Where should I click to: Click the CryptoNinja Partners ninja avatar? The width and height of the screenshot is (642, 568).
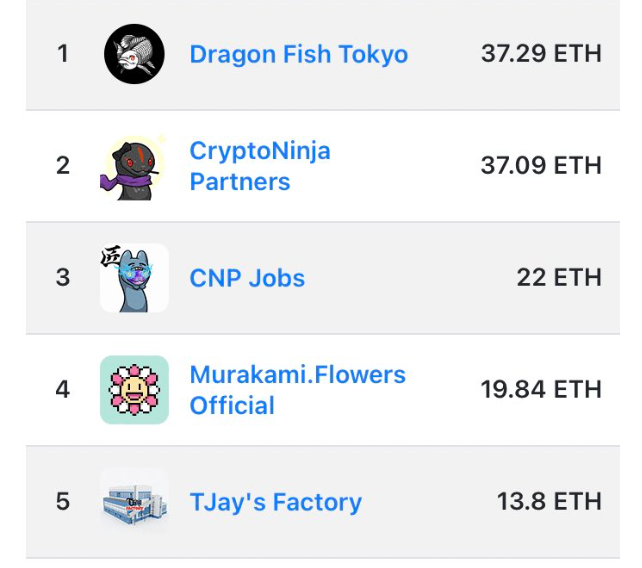pos(133,167)
